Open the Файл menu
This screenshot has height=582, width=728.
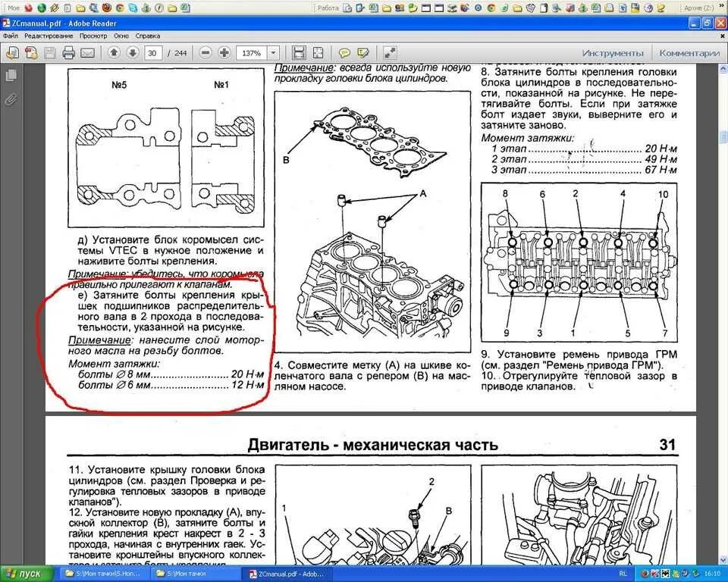click(10, 36)
